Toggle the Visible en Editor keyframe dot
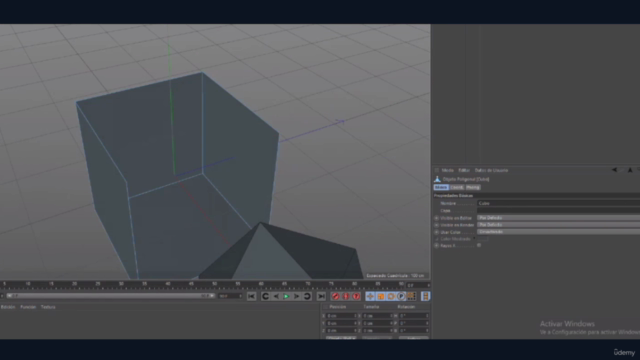Viewport: 640px width, 360px height. (436, 218)
